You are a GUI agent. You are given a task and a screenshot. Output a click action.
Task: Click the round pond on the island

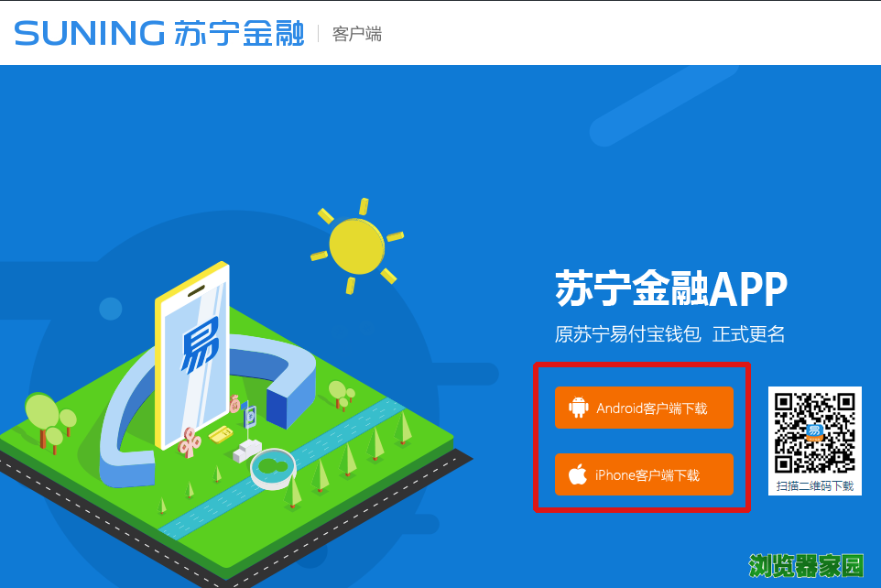[x=273, y=468]
